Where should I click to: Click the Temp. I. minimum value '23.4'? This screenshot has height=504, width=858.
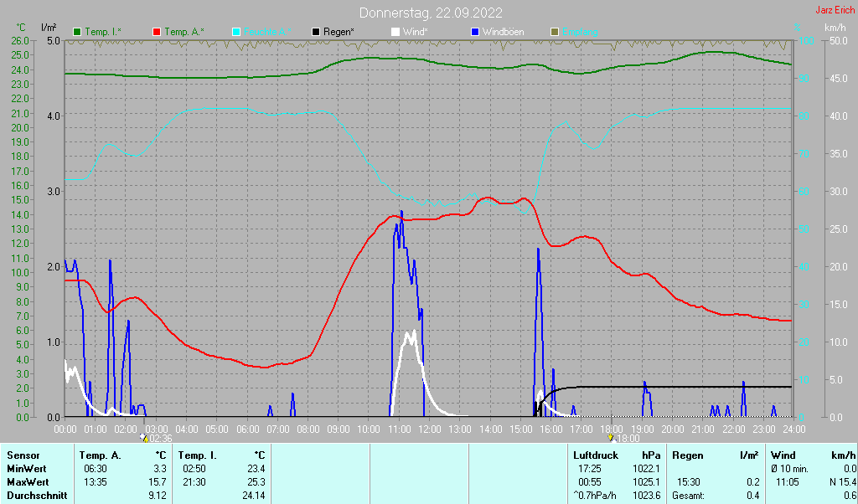tap(256, 469)
